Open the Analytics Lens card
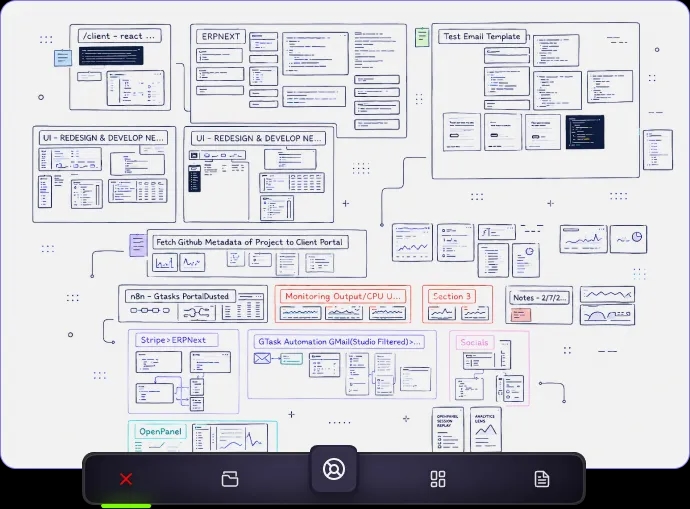This screenshot has height=509, width=690. coord(485,429)
